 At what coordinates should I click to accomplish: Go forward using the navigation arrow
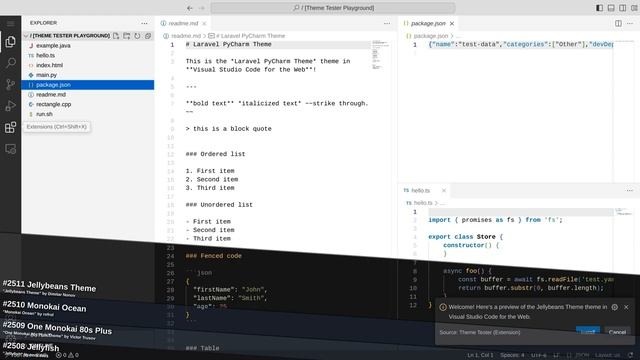coord(202,8)
